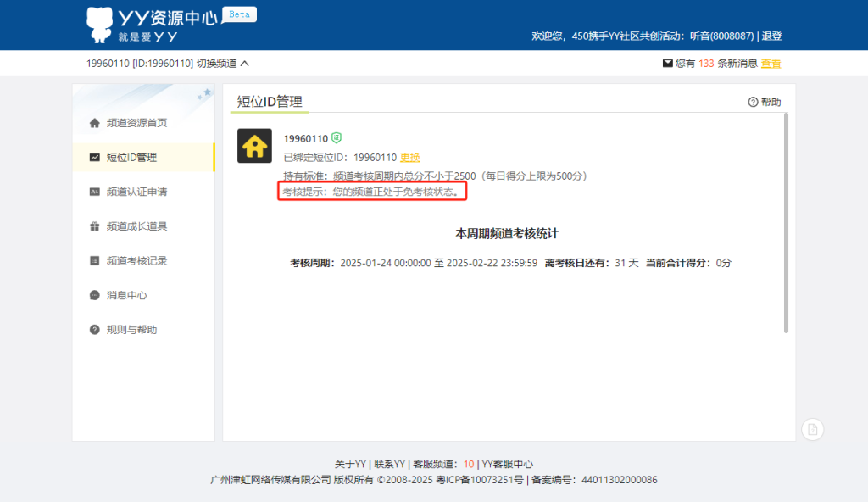
Task: Click the 短位ID管理 page heading
Action: 270,102
